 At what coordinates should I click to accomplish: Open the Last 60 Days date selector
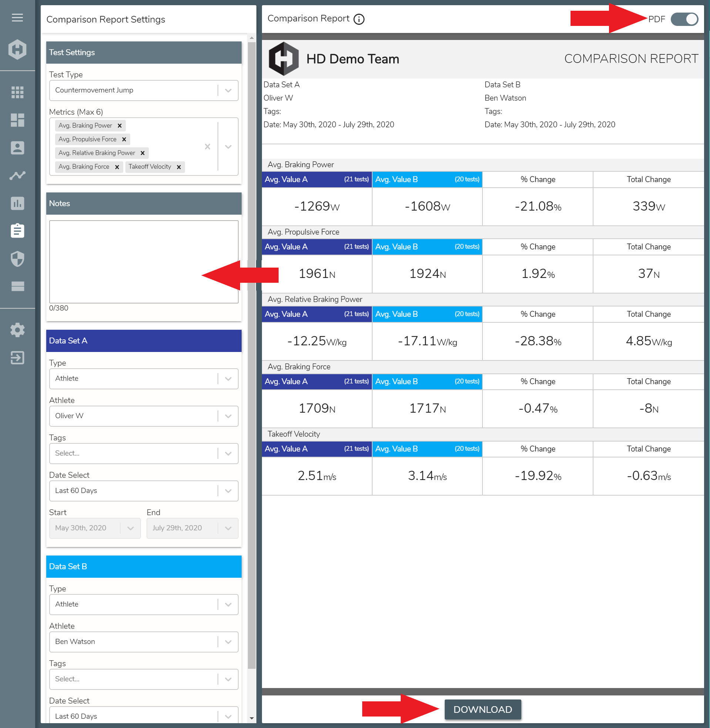pyautogui.click(x=228, y=491)
